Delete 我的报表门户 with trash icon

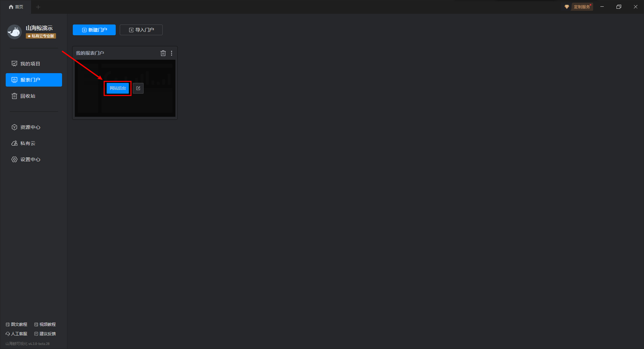(163, 53)
